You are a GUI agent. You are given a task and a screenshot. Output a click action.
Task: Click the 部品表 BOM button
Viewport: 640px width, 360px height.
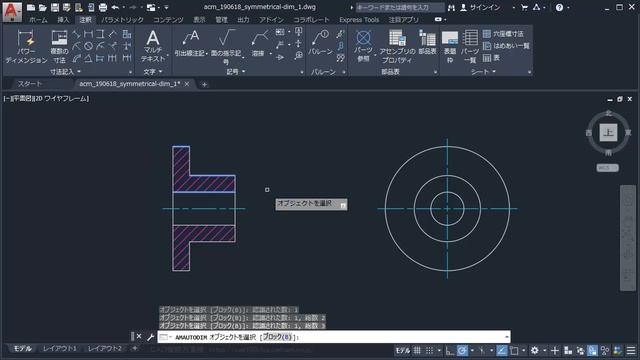[427, 42]
